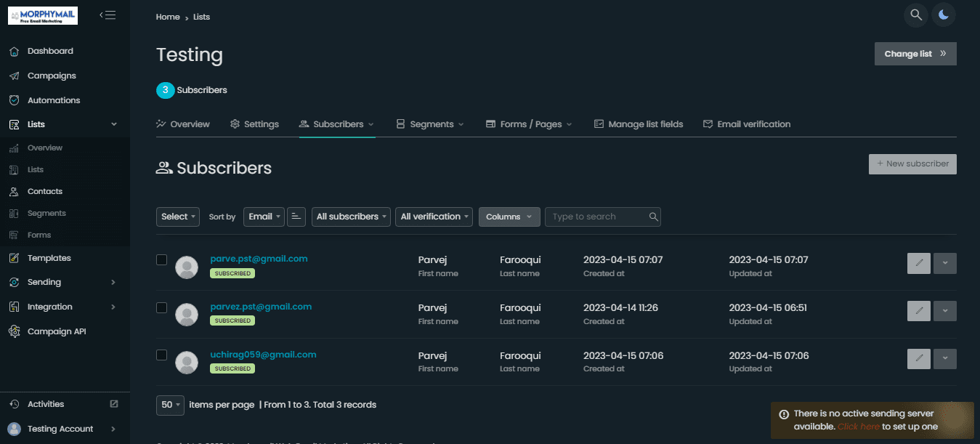Switch to the Settings tab
The height and width of the screenshot is (444, 980).
click(254, 124)
